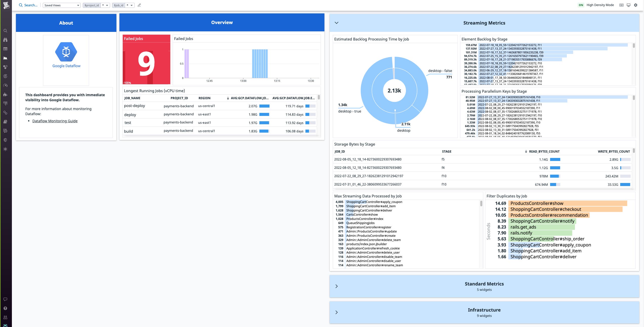Open Notebooks from the sidebar
Image resolution: width=644 pixels, height=327 pixels.
pyautogui.click(x=6, y=121)
